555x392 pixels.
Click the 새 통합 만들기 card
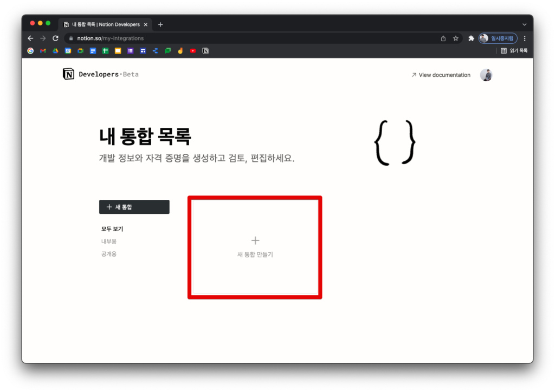click(255, 247)
